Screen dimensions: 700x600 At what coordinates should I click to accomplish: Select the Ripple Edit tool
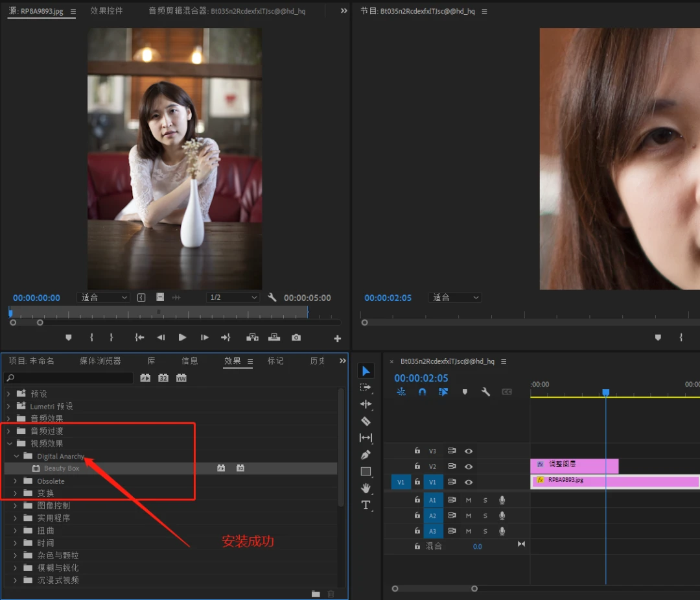366,404
